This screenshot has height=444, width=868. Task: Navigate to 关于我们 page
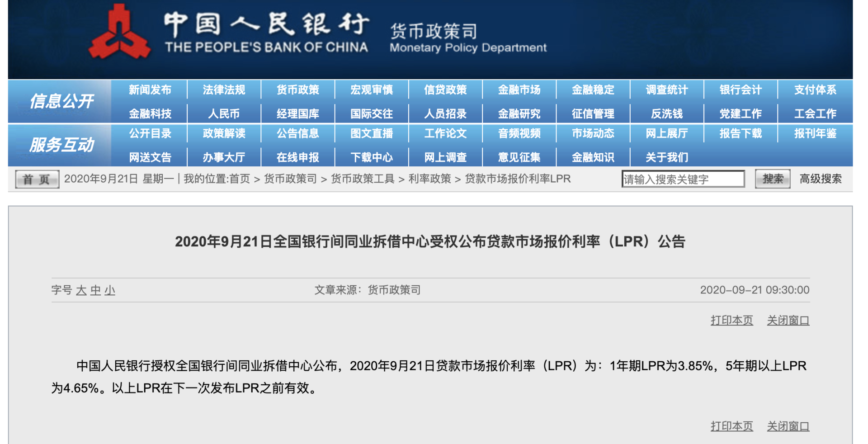tap(666, 157)
